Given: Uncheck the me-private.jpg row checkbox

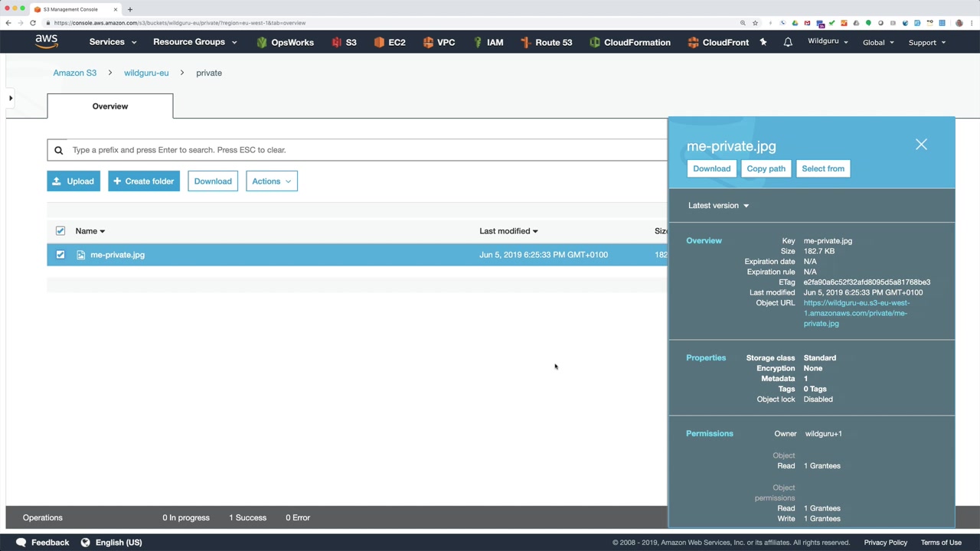Looking at the screenshot, I should [x=60, y=255].
